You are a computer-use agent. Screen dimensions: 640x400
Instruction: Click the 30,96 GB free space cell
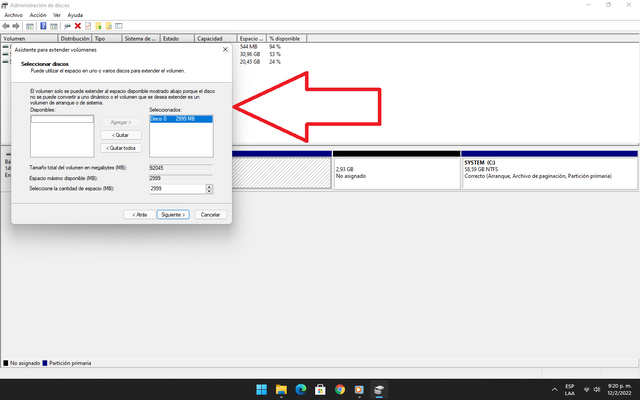[x=250, y=54]
